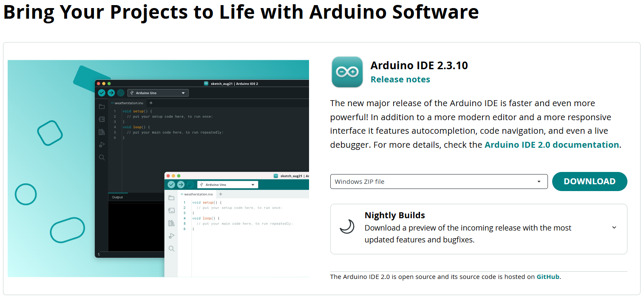Image resolution: width=644 pixels, height=304 pixels.
Task: Click the Arduino IDE 2.3.10 title
Action: (x=419, y=65)
